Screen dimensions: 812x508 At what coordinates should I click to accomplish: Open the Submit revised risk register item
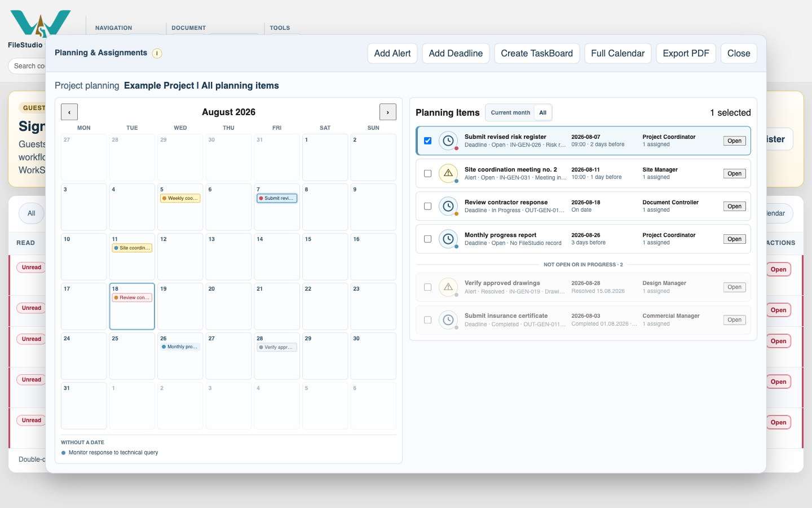(x=734, y=141)
